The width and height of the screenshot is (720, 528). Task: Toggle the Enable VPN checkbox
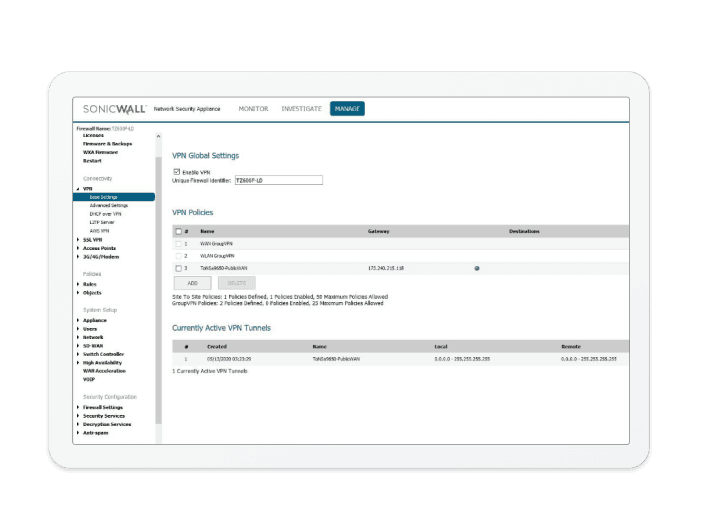tap(177, 172)
